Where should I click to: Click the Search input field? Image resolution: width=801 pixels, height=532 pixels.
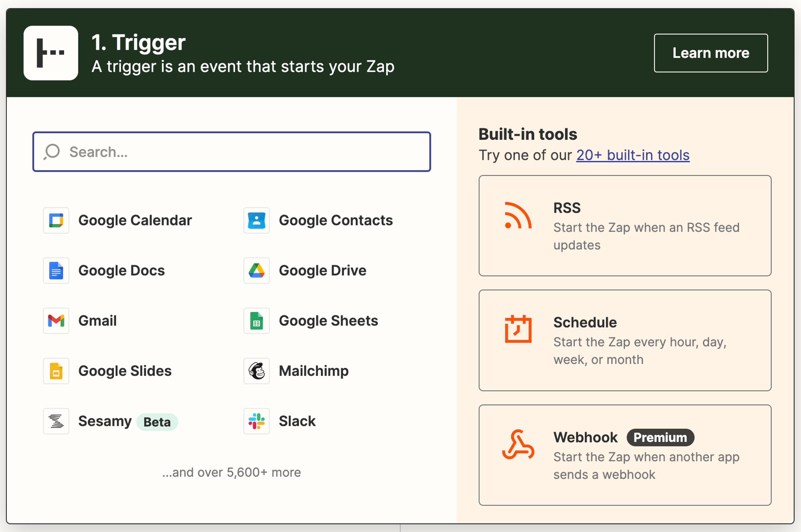pyautogui.click(x=231, y=151)
